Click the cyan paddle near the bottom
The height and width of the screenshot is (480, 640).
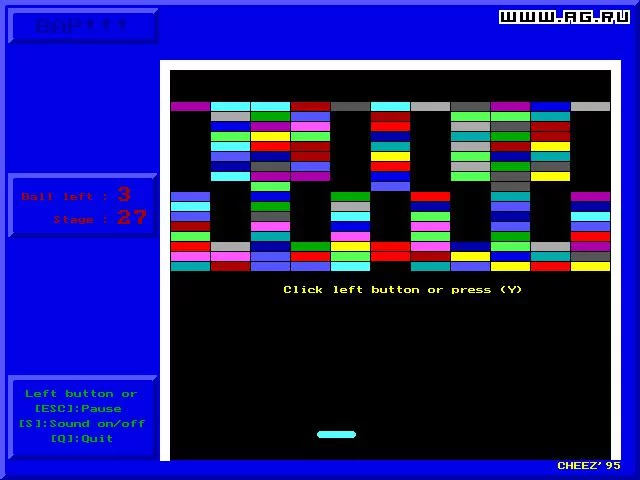(336, 434)
